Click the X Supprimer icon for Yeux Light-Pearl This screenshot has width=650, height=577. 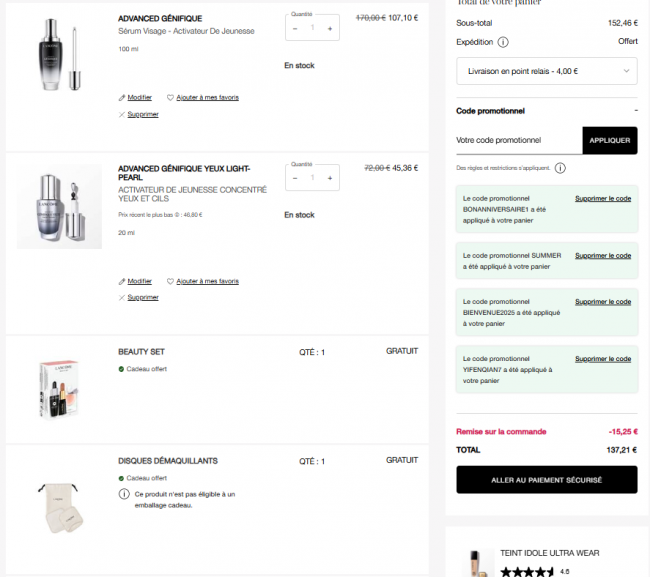click(121, 298)
